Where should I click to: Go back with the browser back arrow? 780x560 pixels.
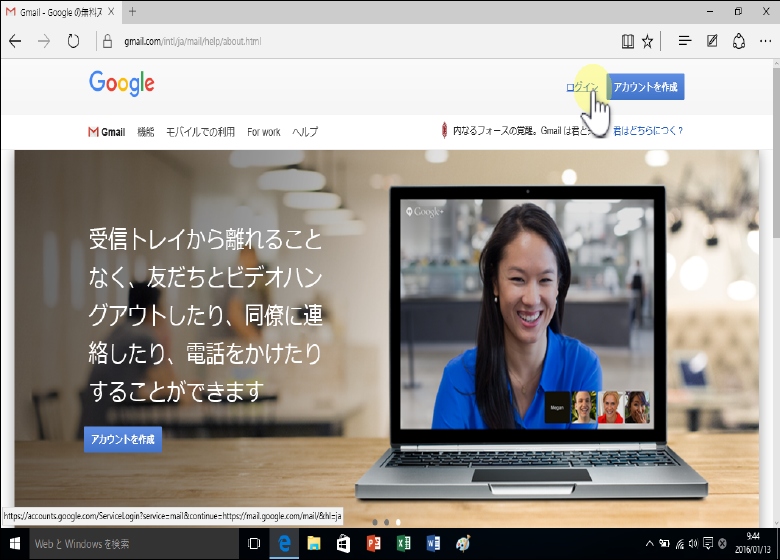pyautogui.click(x=15, y=41)
